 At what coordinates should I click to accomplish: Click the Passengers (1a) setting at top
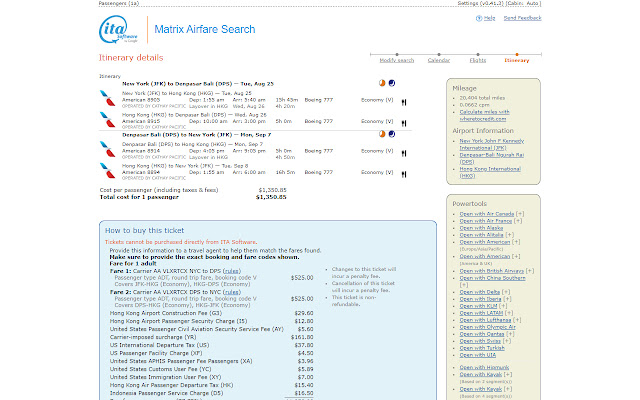click(x=119, y=3)
